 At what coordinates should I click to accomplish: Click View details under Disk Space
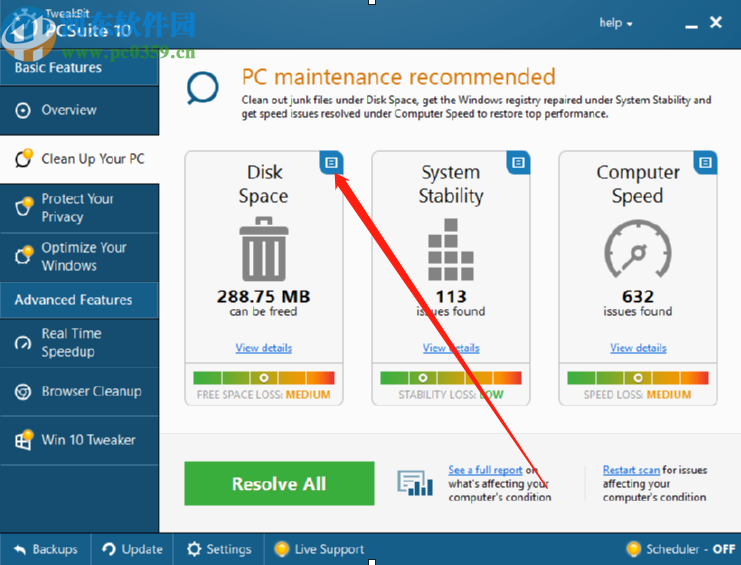[x=264, y=348]
